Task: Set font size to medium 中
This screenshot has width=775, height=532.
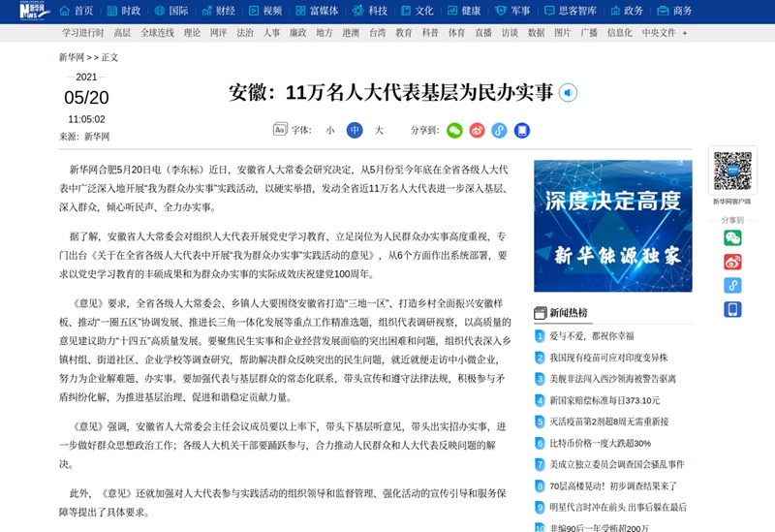Action: [355, 130]
